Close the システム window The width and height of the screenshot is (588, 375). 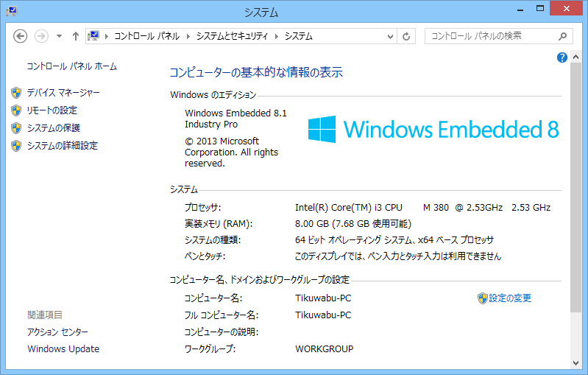click(x=566, y=8)
